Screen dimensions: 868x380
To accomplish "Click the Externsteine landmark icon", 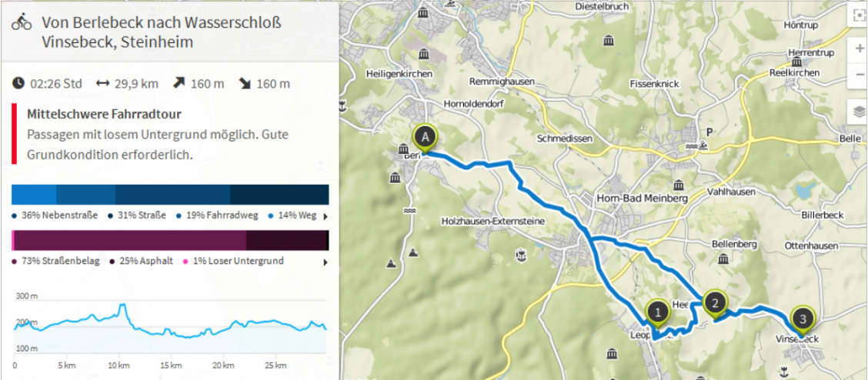I will click(521, 254).
